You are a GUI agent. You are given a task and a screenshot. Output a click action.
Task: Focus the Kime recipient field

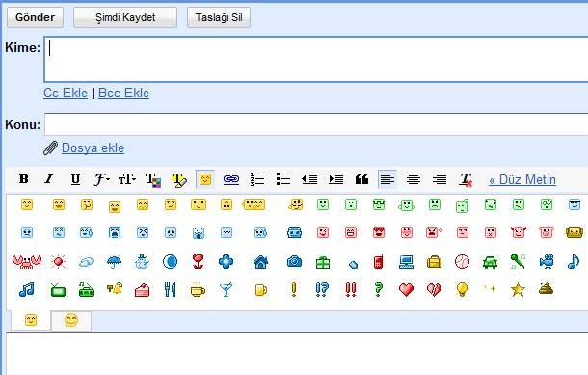pos(316,59)
